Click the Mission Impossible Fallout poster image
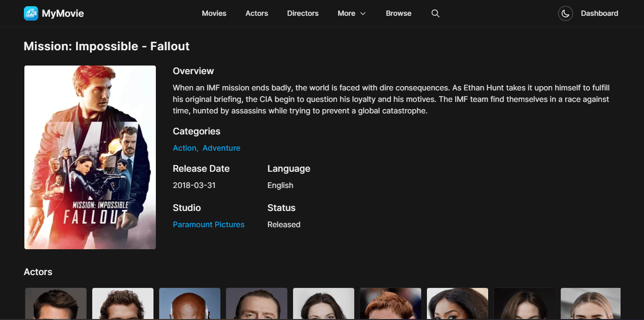The width and height of the screenshot is (644, 320). coord(90,157)
